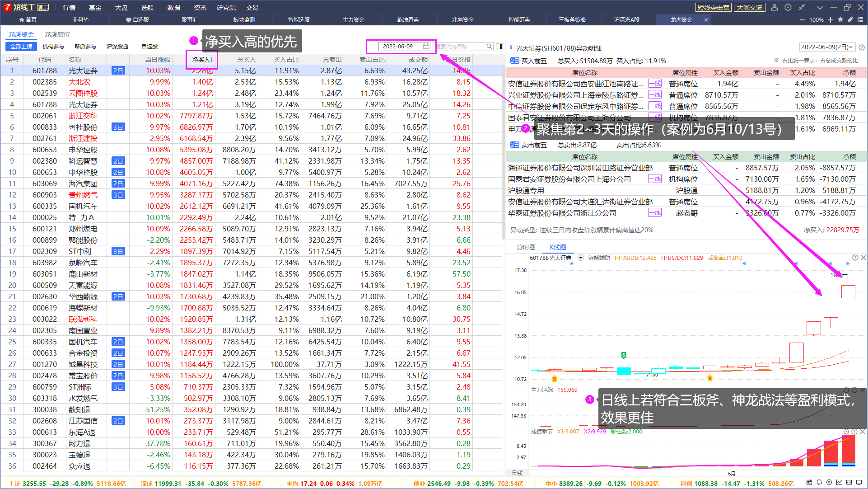Zoom out with the minus icon
This screenshot has width=868, height=489.
803,20
